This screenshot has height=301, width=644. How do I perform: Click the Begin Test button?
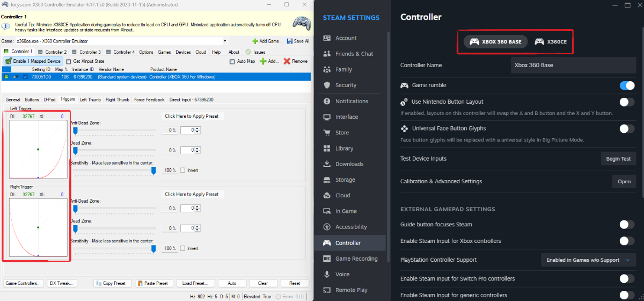(x=618, y=159)
